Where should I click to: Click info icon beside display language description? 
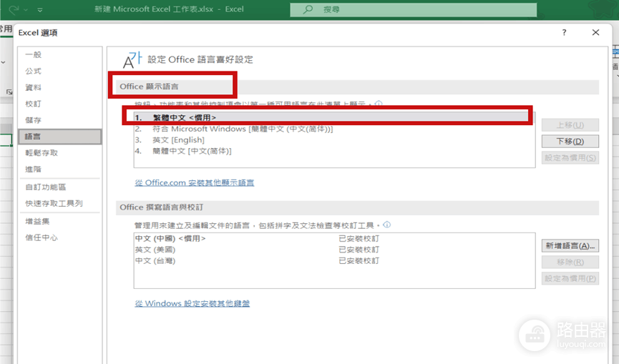click(379, 104)
